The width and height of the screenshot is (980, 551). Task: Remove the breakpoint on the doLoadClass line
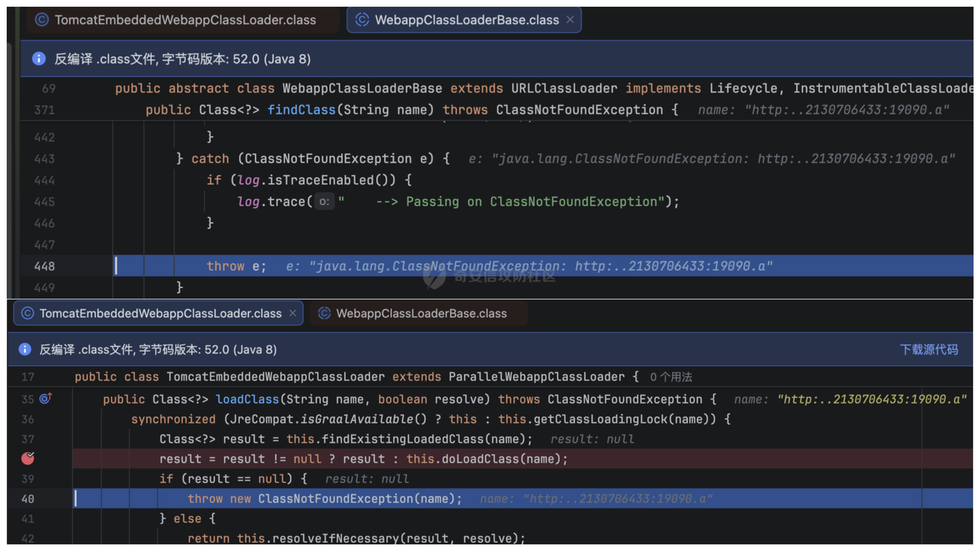coord(28,458)
